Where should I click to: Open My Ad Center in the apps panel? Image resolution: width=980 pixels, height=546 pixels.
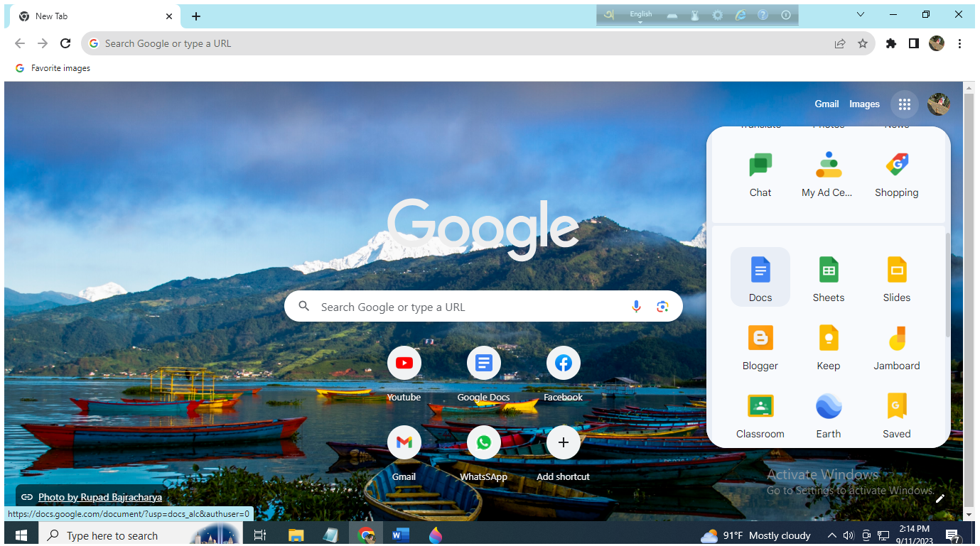tap(829, 174)
